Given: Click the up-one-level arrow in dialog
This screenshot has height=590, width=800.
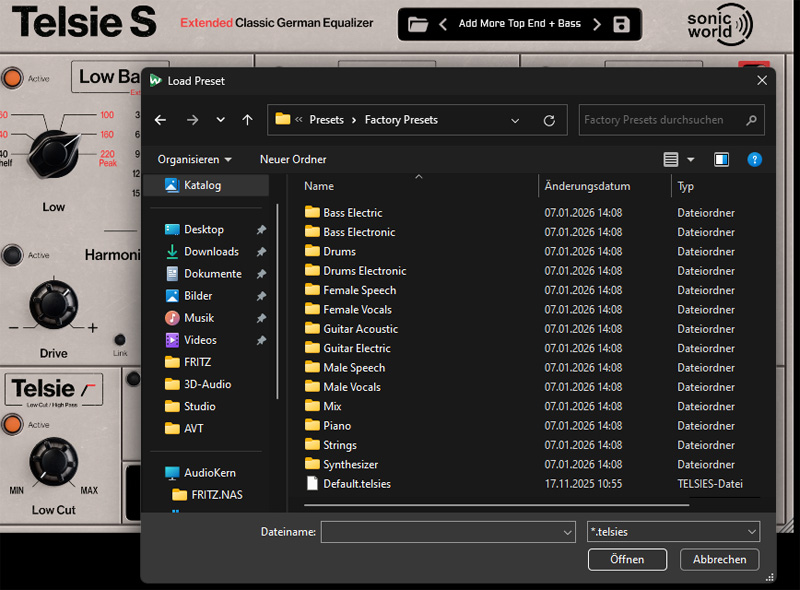Looking at the screenshot, I should (x=248, y=120).
